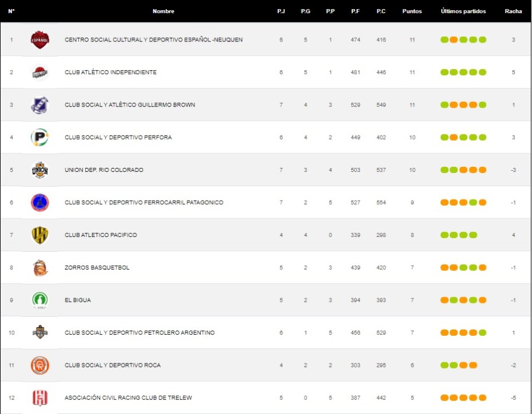Click the Ferrocarril Patagonico round crest
532x414 pixels.
coord(40,202)
